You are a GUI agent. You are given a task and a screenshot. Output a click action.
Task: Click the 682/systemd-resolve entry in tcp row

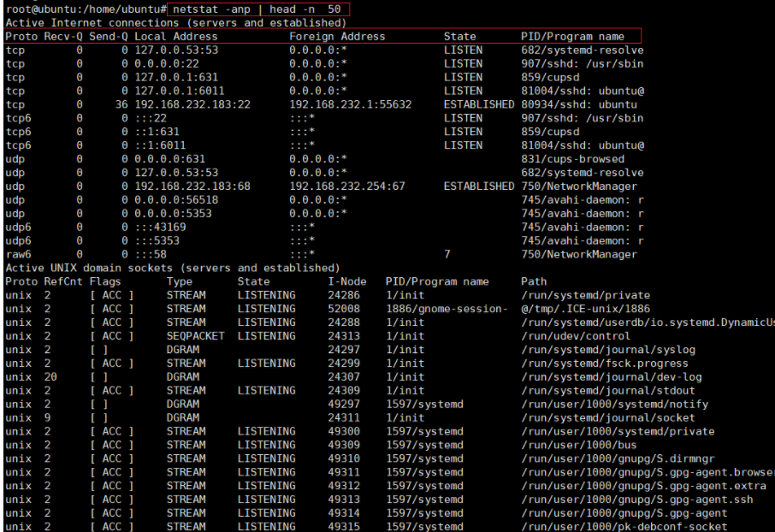(x=583, y=50)
